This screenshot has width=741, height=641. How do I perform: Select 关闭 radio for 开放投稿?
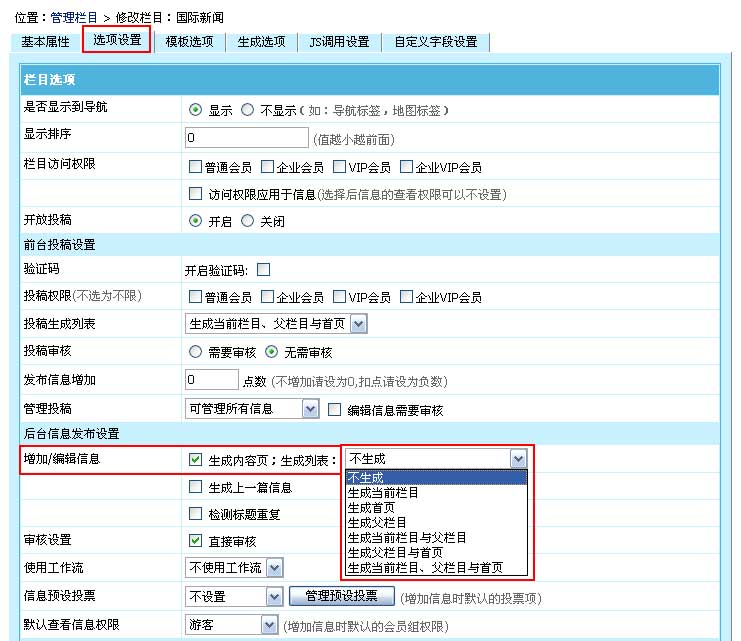pos(247,221)
